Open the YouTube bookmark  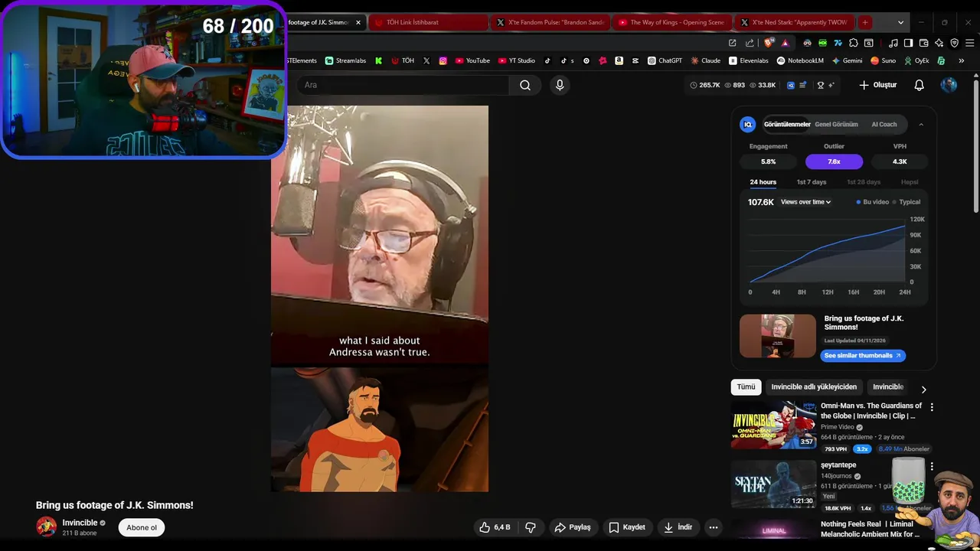point(472,60)
